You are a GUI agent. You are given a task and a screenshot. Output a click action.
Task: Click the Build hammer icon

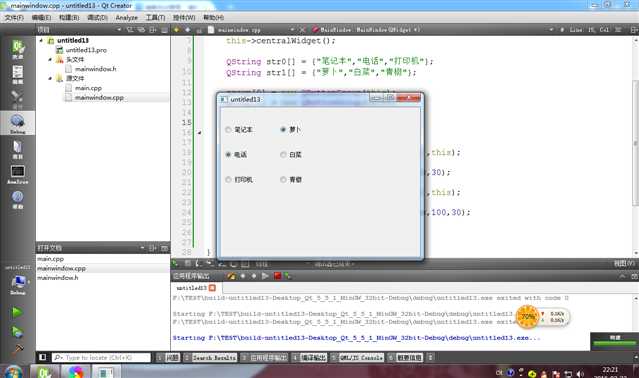click(x=18, y=349)
